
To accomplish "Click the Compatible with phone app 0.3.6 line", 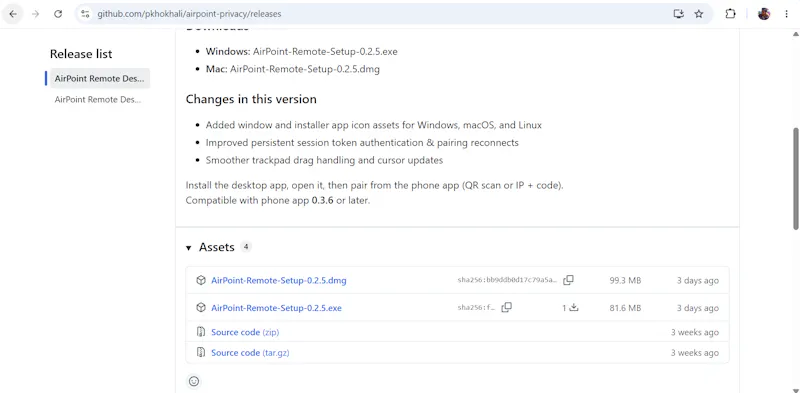I will pos(278,201).
